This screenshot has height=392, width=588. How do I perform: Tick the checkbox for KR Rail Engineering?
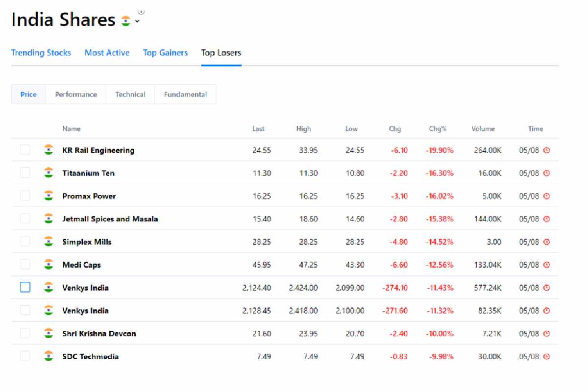[25, 150]
